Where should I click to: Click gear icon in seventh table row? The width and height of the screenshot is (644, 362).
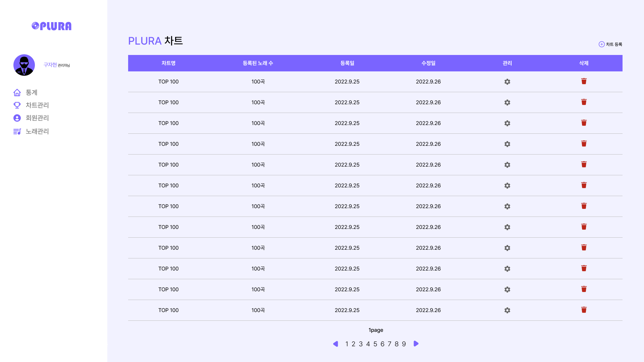(x=507, y=206)
